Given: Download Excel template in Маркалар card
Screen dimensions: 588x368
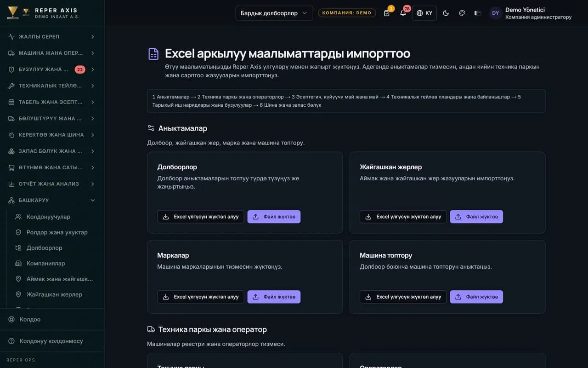Looking at the screenshot, I should (x=201, y=297).
